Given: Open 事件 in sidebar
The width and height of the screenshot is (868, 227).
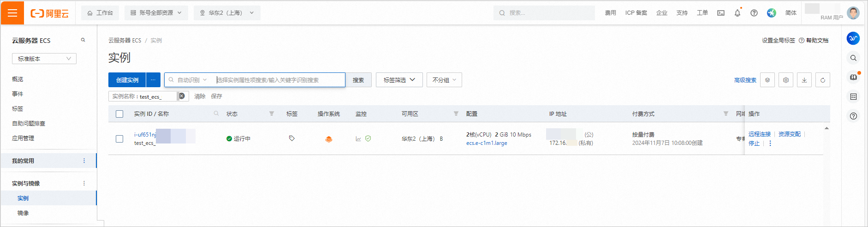Looking at the screenshot, I should [x=18, y=94].
